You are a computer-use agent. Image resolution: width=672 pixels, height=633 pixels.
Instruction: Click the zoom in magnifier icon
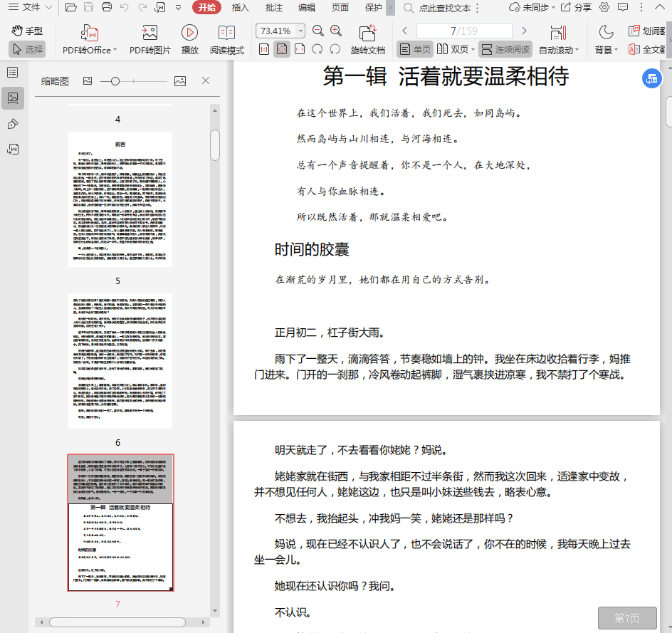[x=335, y=31]
